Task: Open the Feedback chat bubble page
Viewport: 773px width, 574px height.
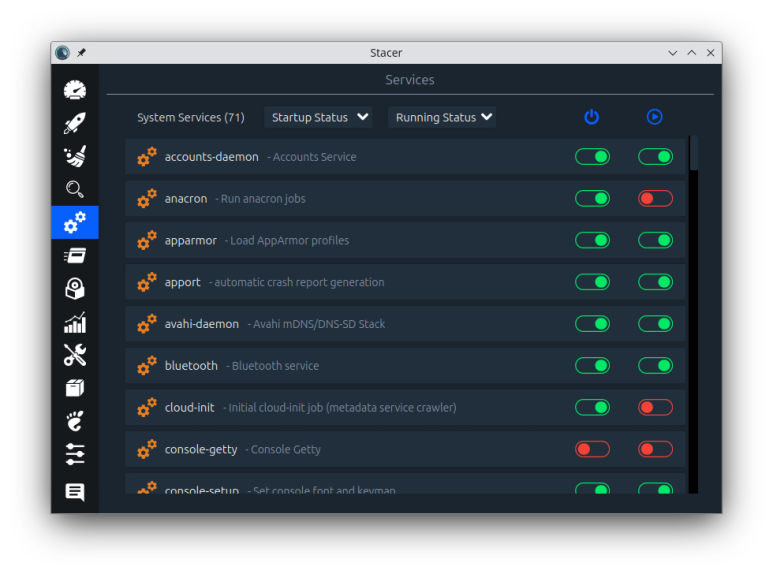Action: pos(75,492)
